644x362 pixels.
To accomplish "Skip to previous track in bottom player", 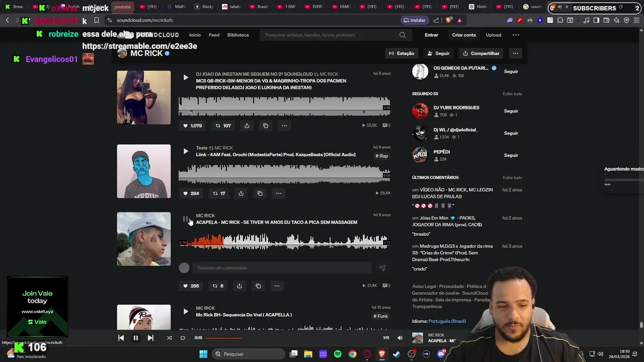I will click(121, 338).
